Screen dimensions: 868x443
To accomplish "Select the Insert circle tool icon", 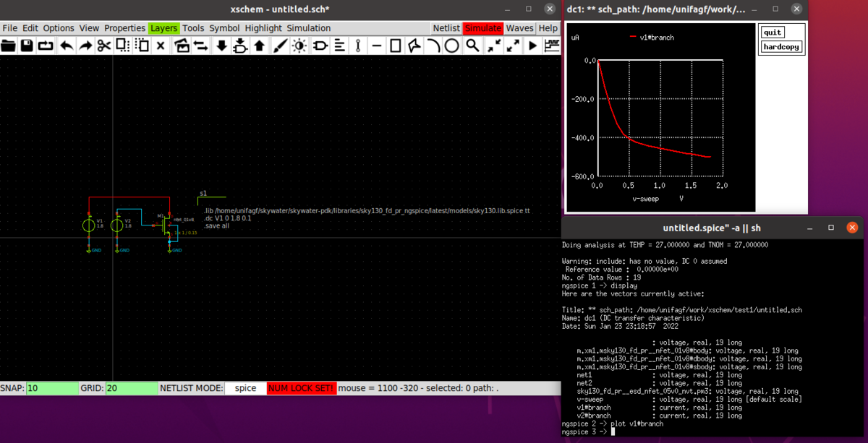I will pos(451,46).
